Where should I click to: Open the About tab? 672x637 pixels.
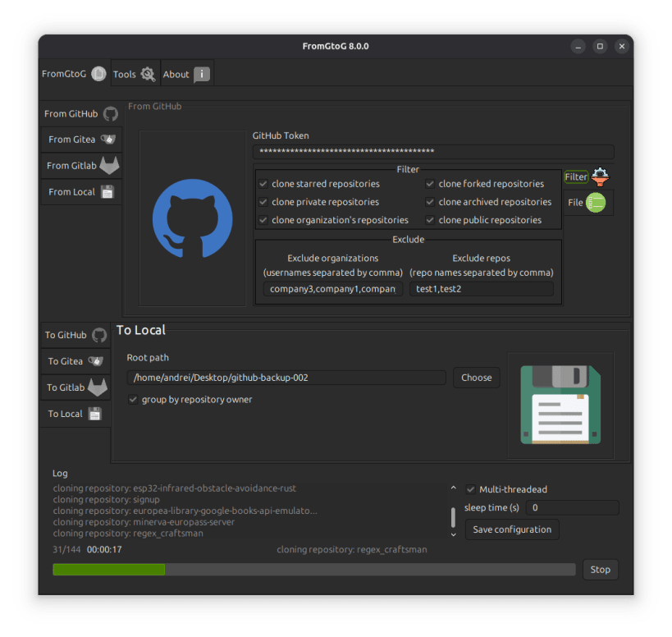(x=187, y=74)
